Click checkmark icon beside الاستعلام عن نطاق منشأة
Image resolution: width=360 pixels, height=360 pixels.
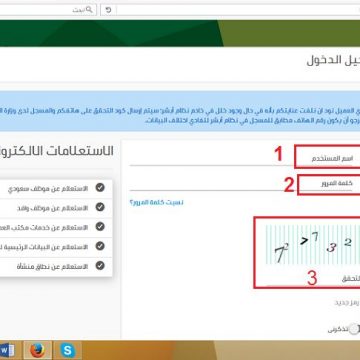coord(100,266)
